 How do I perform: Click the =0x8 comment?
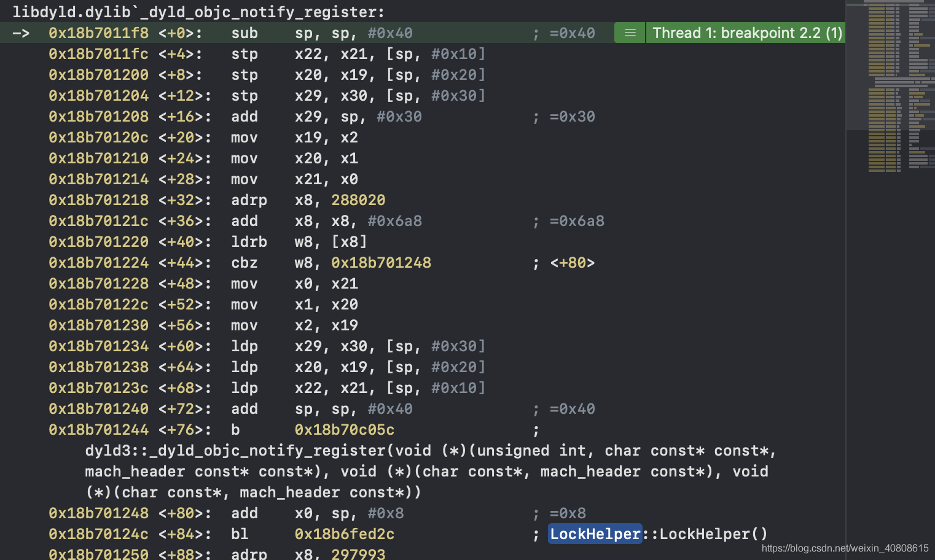pos(568,513)
